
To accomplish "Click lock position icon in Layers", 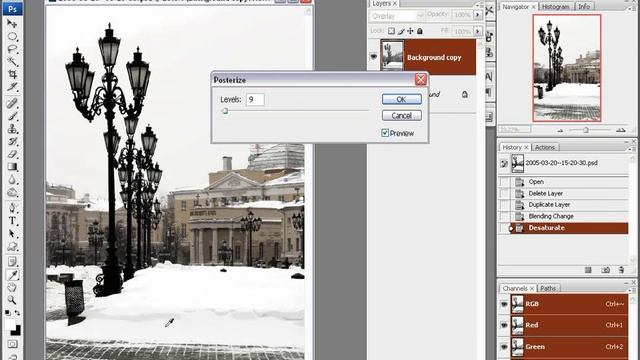I will pyautogui.click(x=410, y=31).
